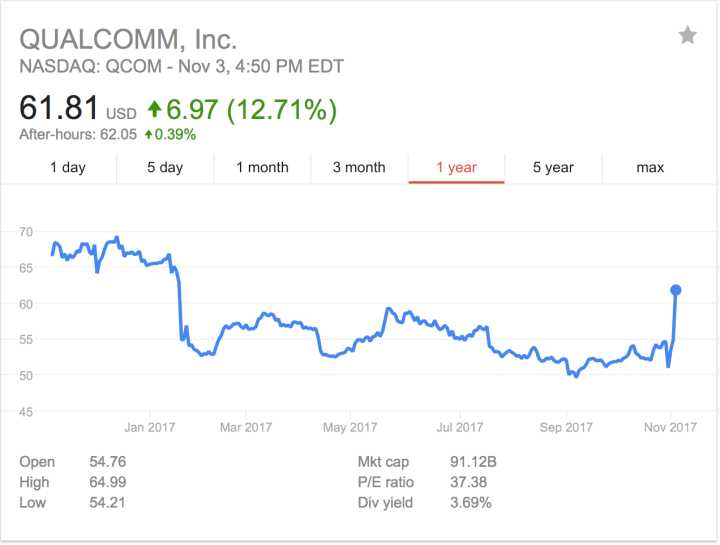Click the green up arrow beside 6.97
The image size is (720, 545).
154,109
